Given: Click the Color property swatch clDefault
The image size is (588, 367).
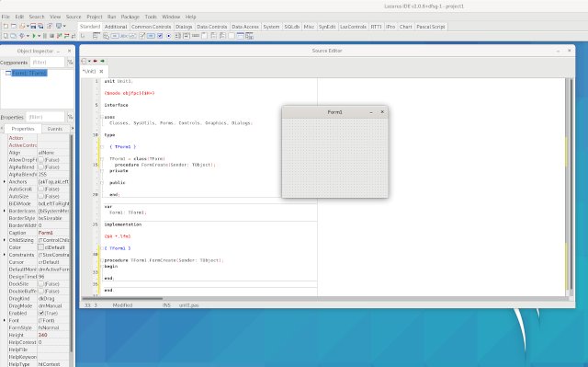Looking at the screenshot, I should tap(40, 247).
